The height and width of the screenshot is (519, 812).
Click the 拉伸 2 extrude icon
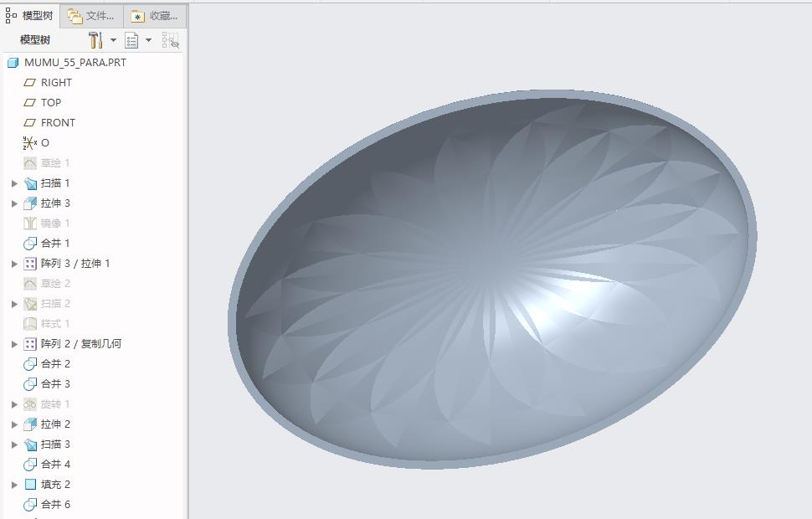pyautogui.click(x=30, y=424)
